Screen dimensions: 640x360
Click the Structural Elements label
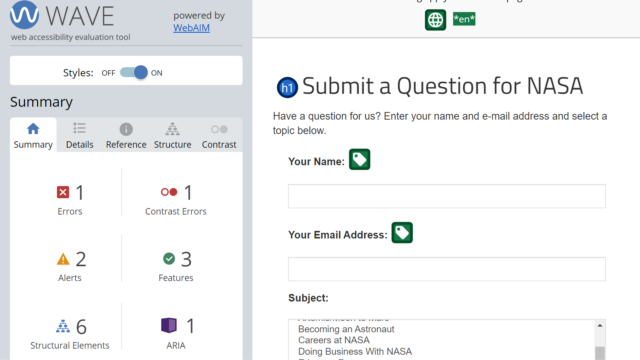coord(70,345)
